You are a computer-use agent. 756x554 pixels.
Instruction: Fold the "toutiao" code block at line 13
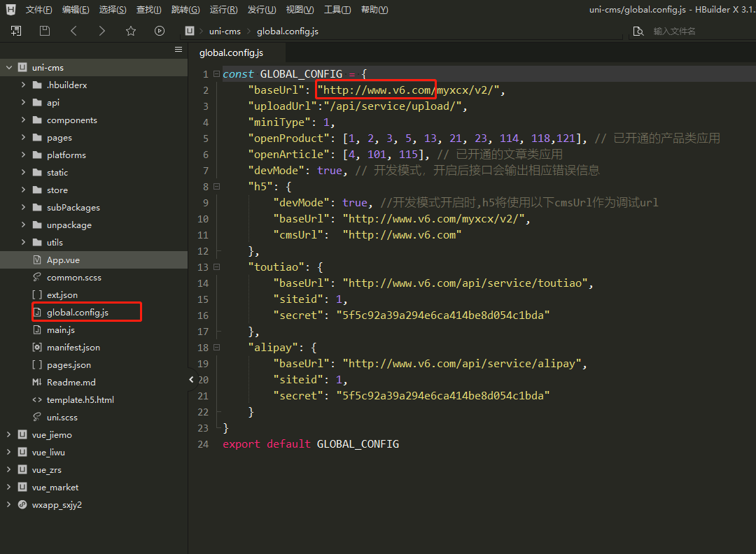point(216,267)
